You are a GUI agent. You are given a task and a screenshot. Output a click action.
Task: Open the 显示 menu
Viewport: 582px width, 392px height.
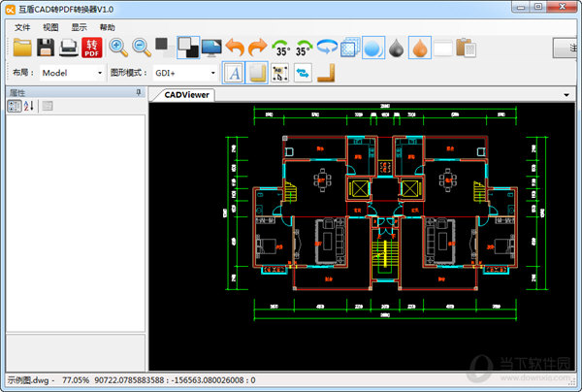click(80, 27)
